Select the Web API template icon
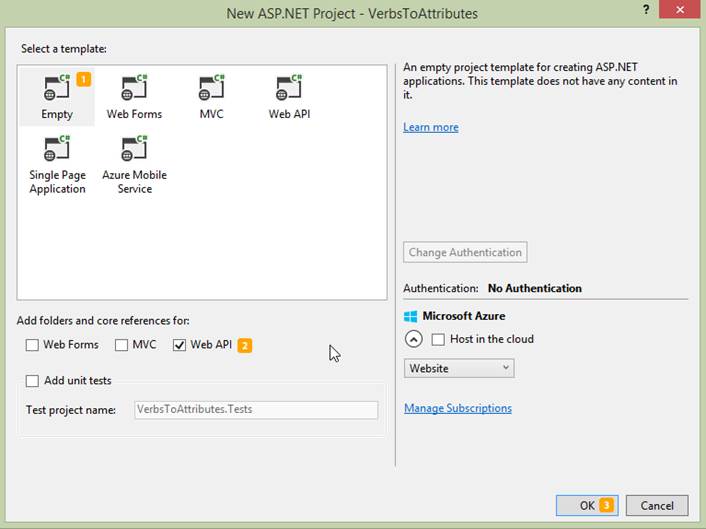Screen dimensions: 706x529 288,89
